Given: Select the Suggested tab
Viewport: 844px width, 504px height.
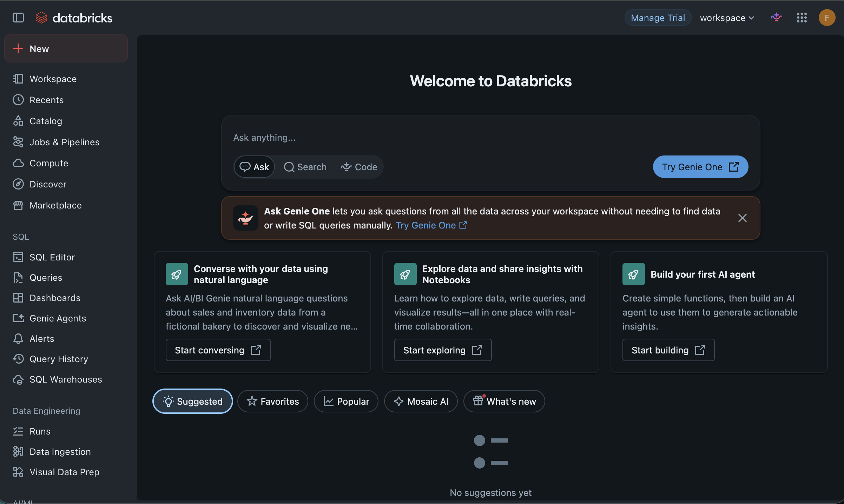Looking at the screenshot, I should [193, 401].
